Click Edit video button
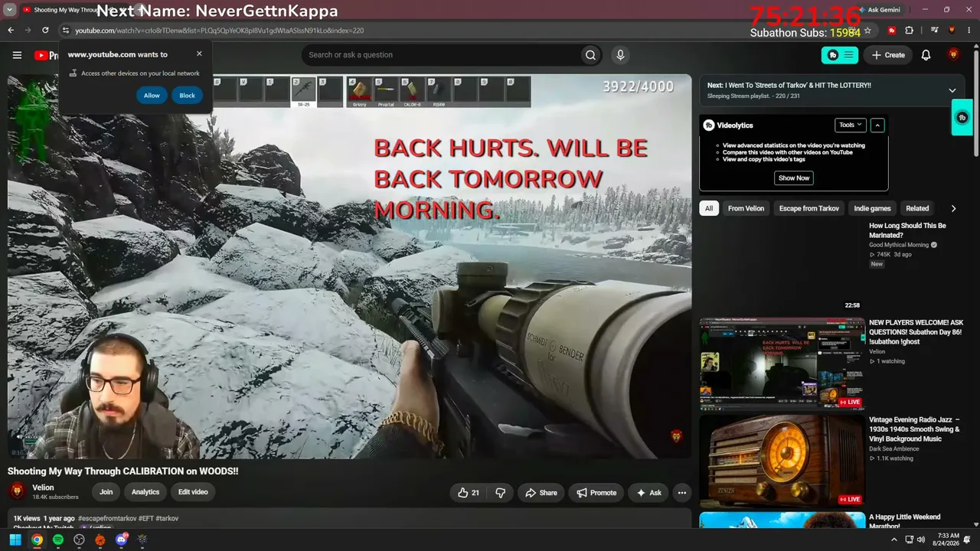This screenshot has height=551, width=980. (193, 492)
